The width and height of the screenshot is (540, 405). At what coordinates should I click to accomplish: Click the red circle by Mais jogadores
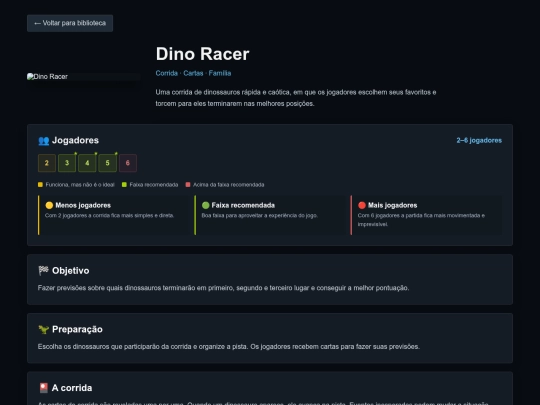tap(362, 205)
